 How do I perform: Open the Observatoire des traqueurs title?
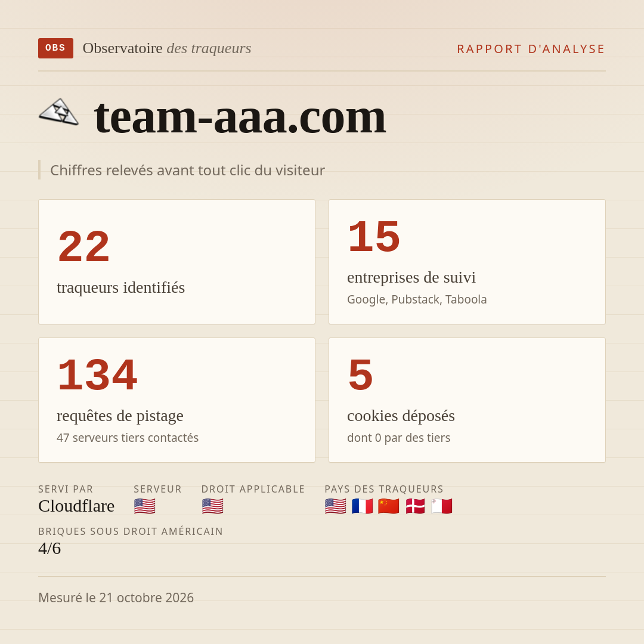[167, 48]
